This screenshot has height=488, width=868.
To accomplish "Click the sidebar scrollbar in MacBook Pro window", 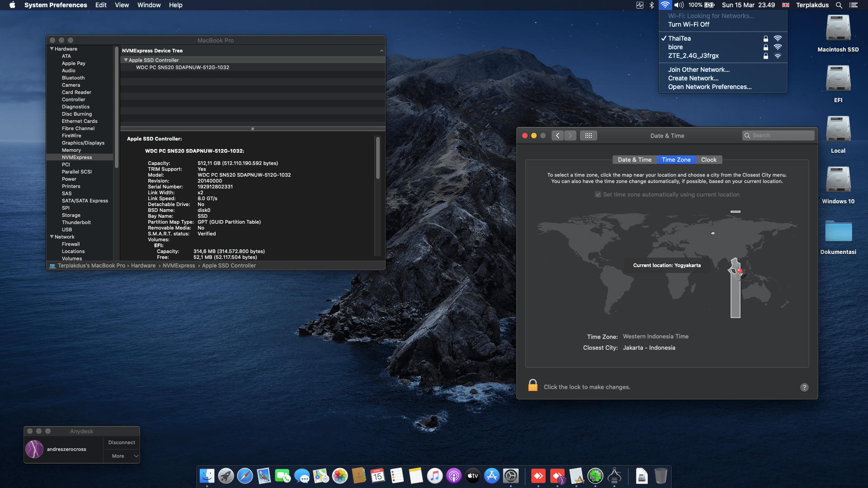I will point(117,108).
